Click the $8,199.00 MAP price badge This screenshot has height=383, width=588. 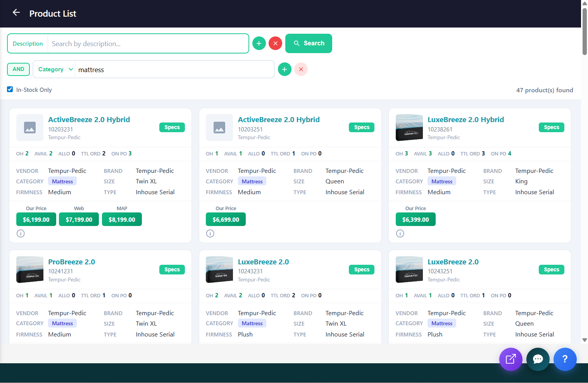pyautogui.click(x=122, y=219)
